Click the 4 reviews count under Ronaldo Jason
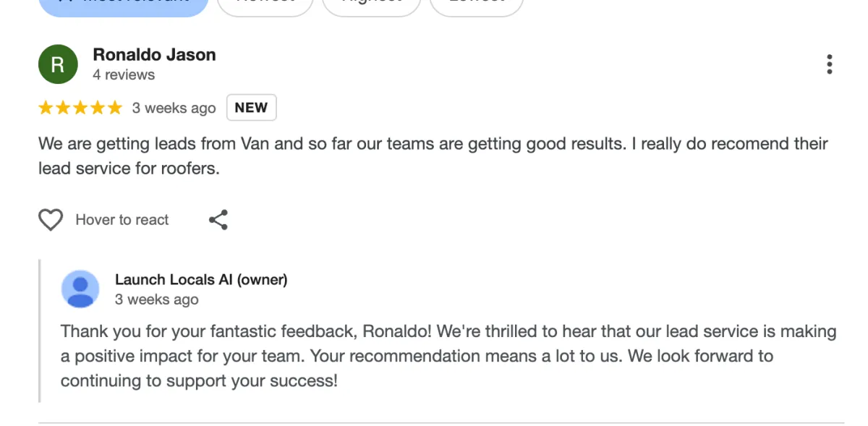868x426 pixels. (x=124, y=74)
